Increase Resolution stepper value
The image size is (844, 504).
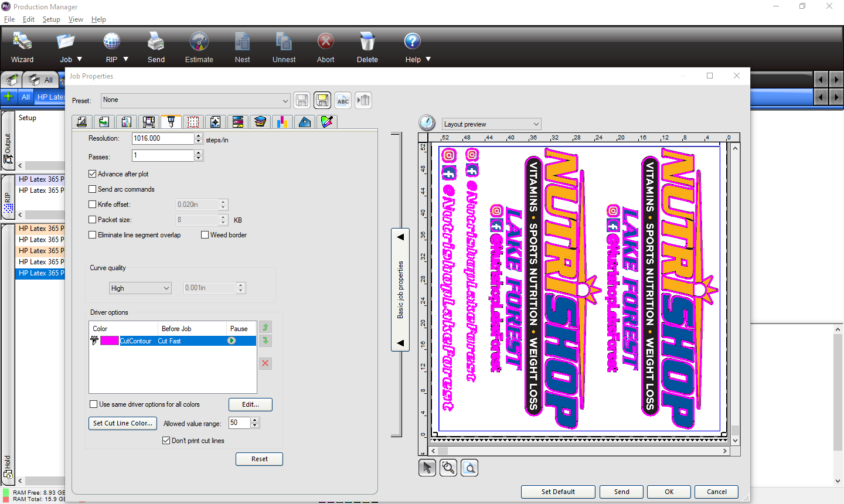(x=199, y=135)
